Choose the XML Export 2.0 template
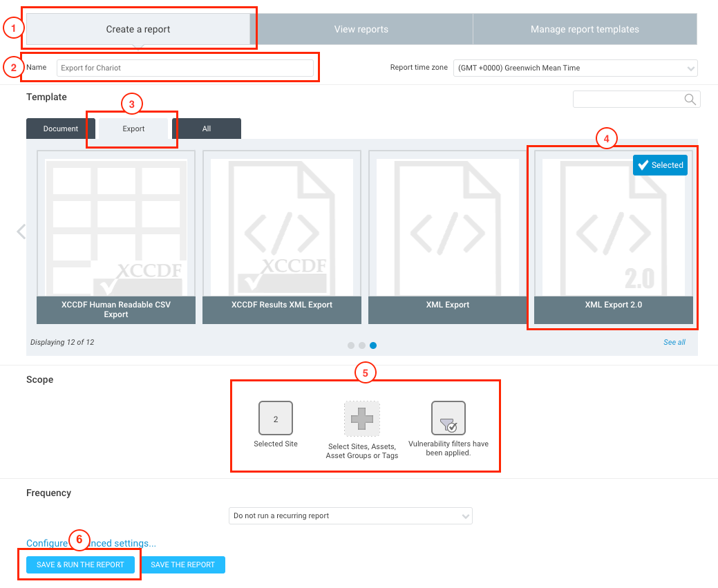Screen dimensions: 718x588 [x=613, y=237]
